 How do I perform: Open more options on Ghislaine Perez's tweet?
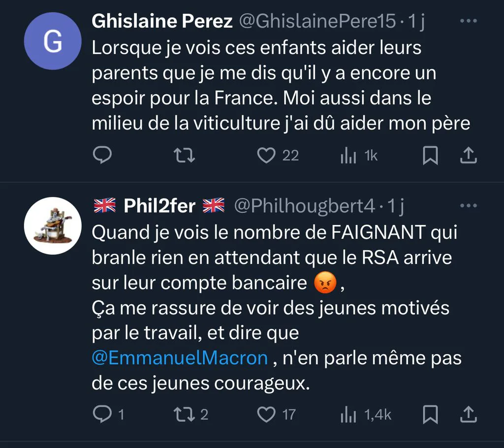coord(469,21)
